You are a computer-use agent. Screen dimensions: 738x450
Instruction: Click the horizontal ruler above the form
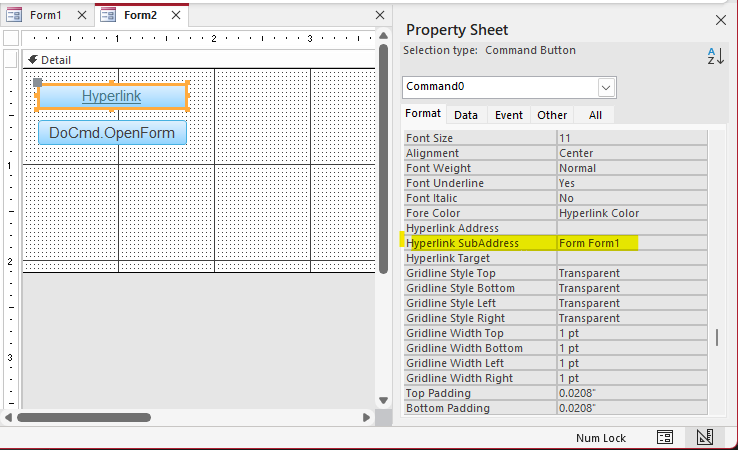click(x=198, y=38)
